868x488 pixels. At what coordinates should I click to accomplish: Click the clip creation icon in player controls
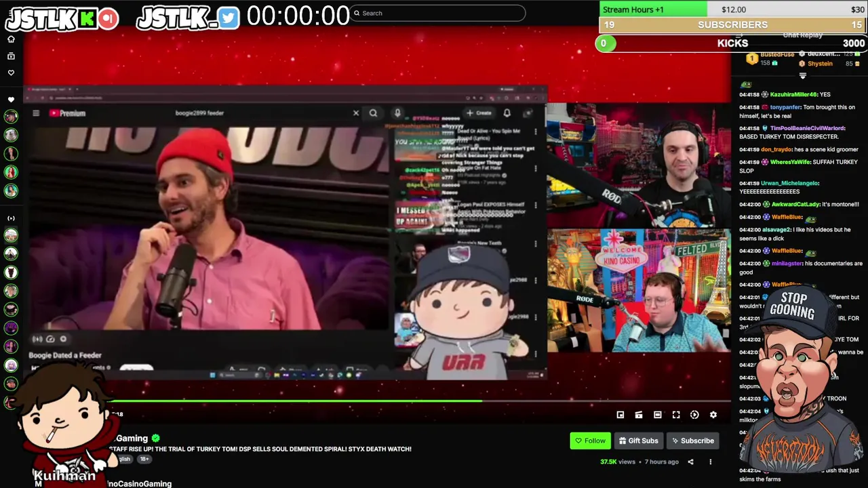pyautogui.click(x=639, y=415)
